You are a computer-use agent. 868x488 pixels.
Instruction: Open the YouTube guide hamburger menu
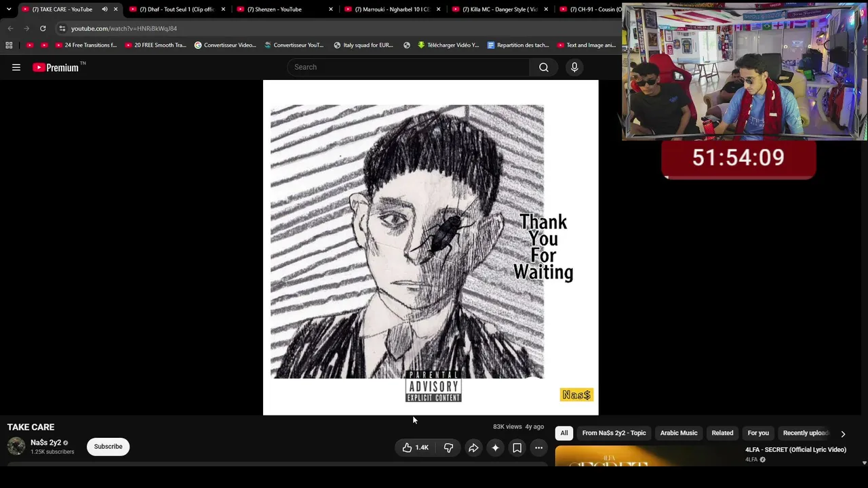click(x=16, y=67)
